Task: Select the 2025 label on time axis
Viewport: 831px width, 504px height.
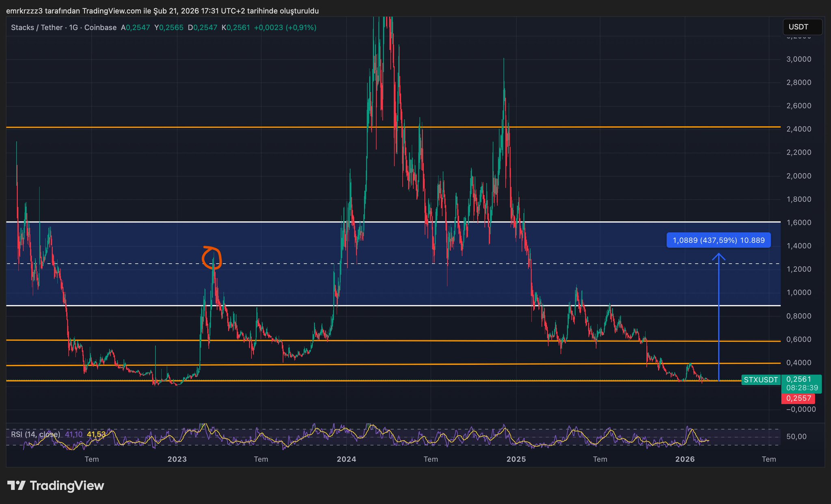Action: [516, 459]
